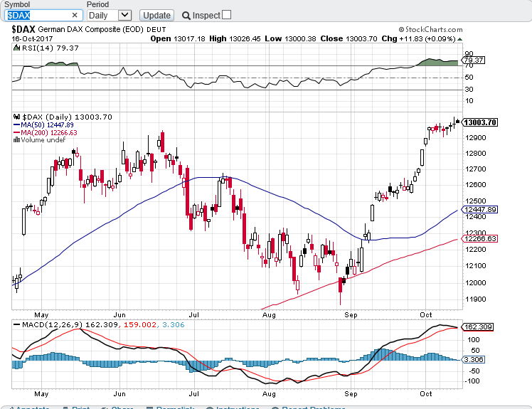
Task: Click the MACD value tag 162.309
Action: tap(477, 327)
